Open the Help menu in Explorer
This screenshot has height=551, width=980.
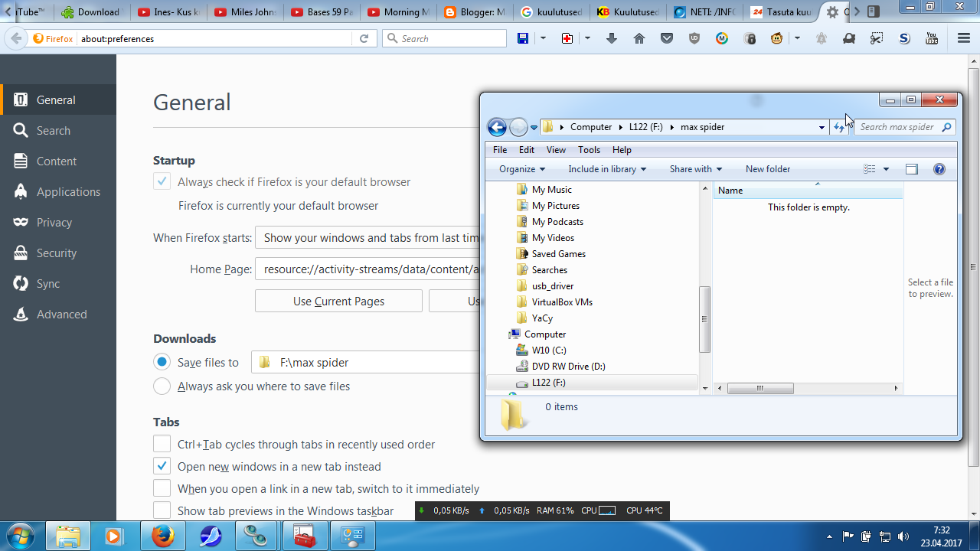[x=622, y=150]
